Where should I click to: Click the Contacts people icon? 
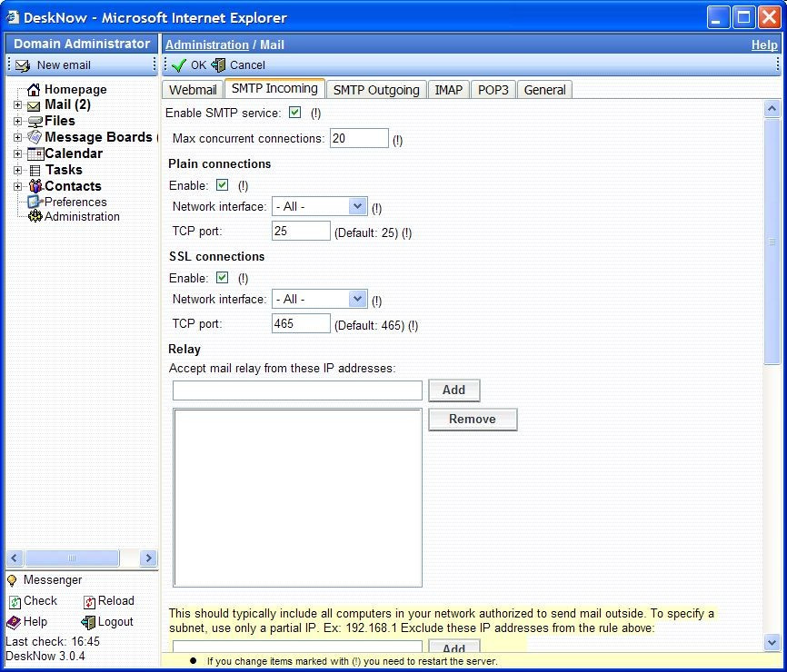coord(35,186)
